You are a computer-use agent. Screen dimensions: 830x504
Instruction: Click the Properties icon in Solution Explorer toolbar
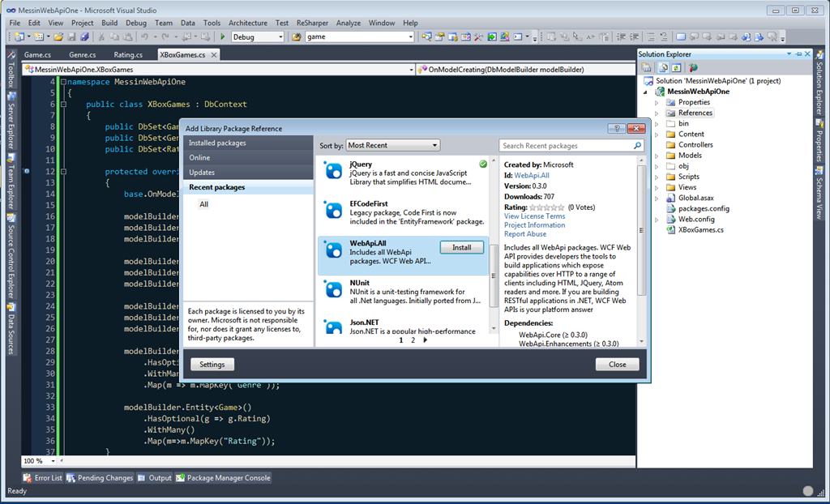coord(646,67)
